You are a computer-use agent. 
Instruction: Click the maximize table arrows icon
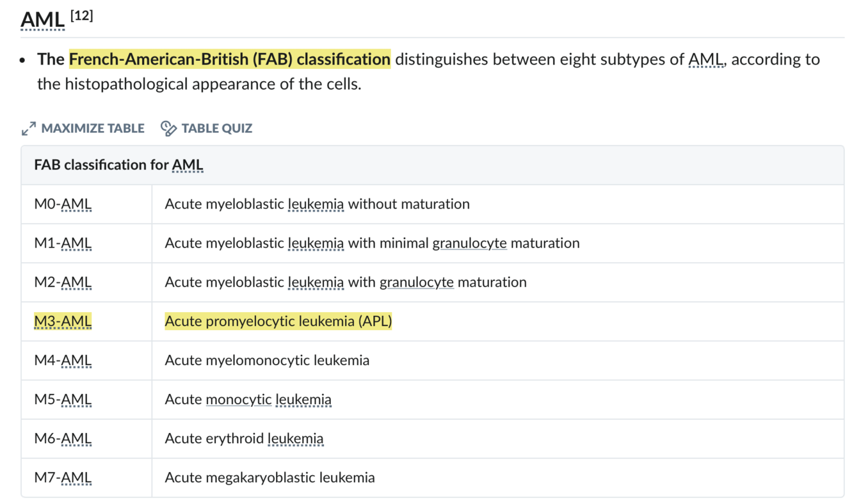click(29, 129)
